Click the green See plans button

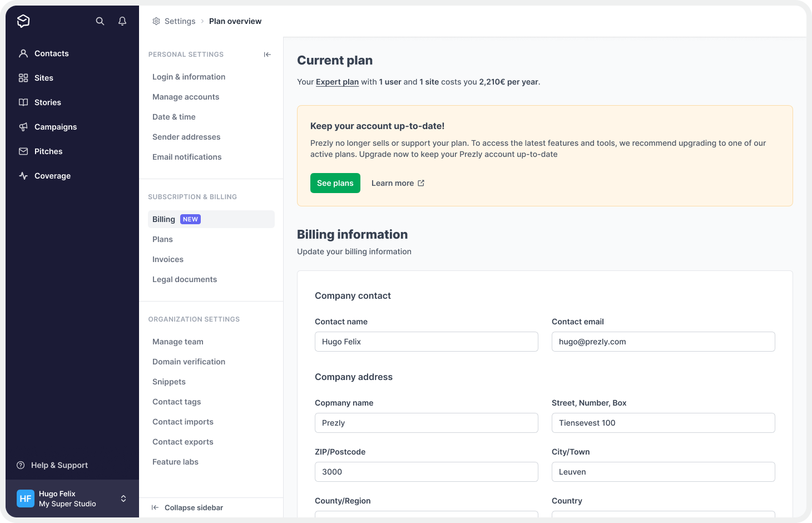(335, 183)
